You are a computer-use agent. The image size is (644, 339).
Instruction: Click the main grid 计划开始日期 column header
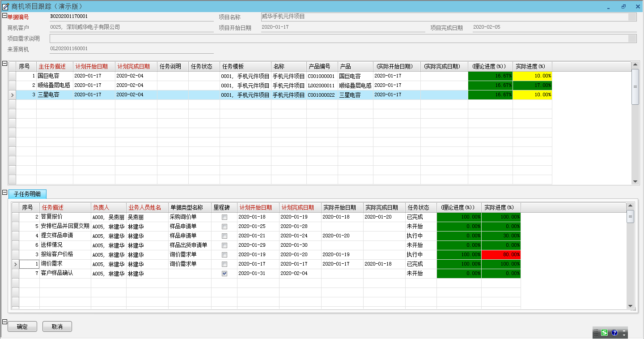pos(94,66)
